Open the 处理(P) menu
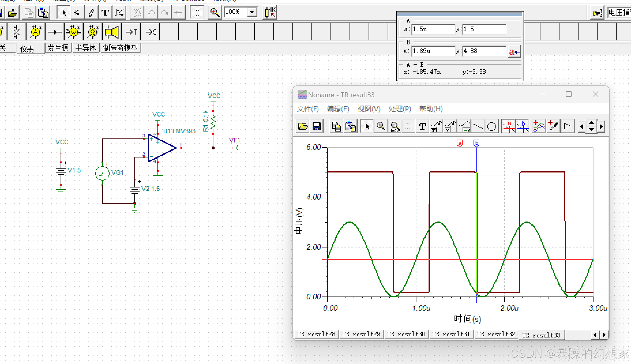The width and height of the screenshot is (631, 364). coord(399,109)
